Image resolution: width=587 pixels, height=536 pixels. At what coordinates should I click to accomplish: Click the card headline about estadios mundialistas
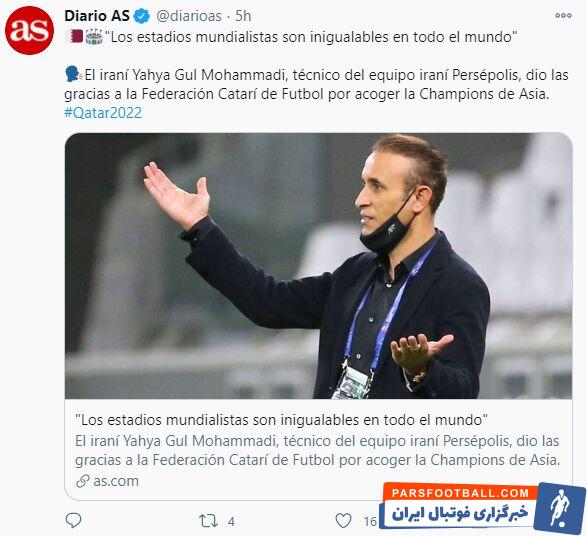point(282,420)
